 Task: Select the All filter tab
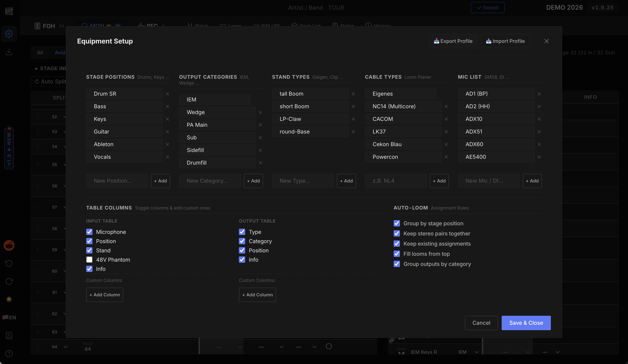point(40,53)
